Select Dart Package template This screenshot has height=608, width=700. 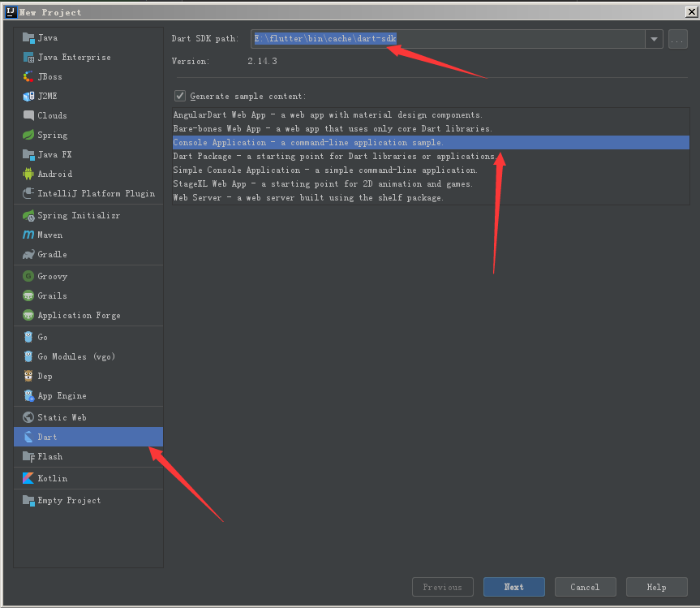point(431,157)
